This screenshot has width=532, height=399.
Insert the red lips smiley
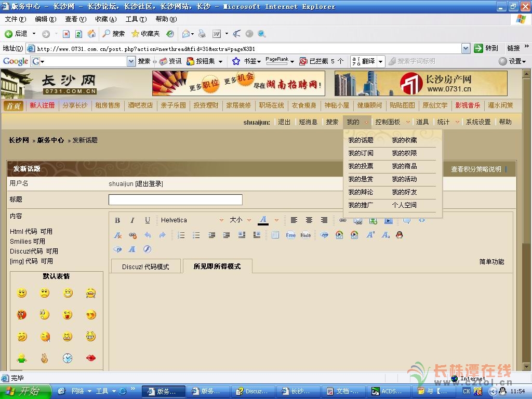[90, 358]
